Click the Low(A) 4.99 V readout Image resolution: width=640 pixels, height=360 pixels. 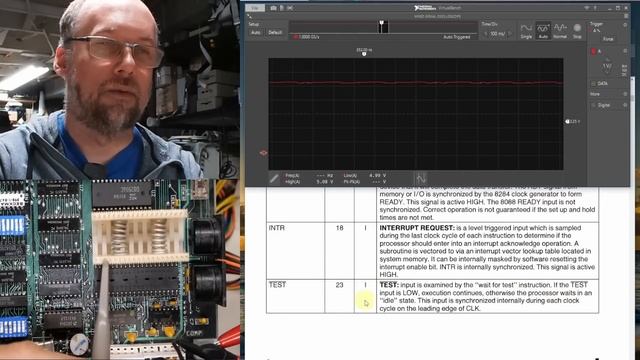pyautogui.click(x=364, y=176)
